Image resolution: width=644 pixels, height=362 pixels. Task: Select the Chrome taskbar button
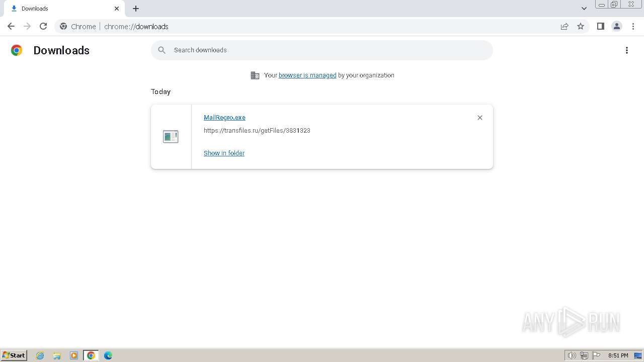tap(91, 355)
